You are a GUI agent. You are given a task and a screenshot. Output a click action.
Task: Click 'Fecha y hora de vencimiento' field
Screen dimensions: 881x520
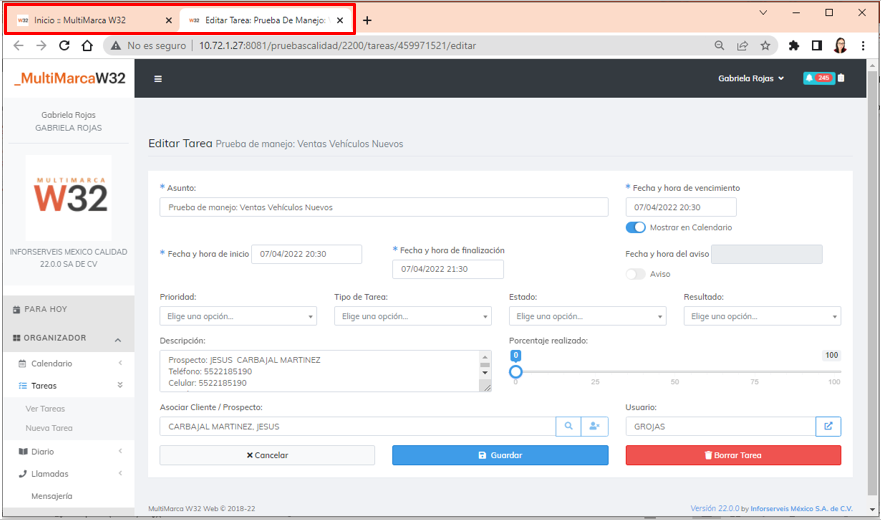tap(681, 207)
